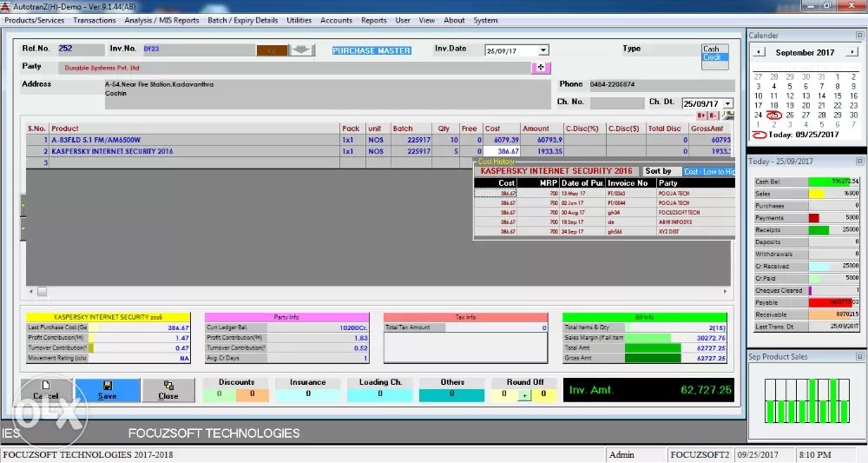Viewport: 868px width, 463px height.
Task: Open the Products/Services menu
Action: (35, 21)
